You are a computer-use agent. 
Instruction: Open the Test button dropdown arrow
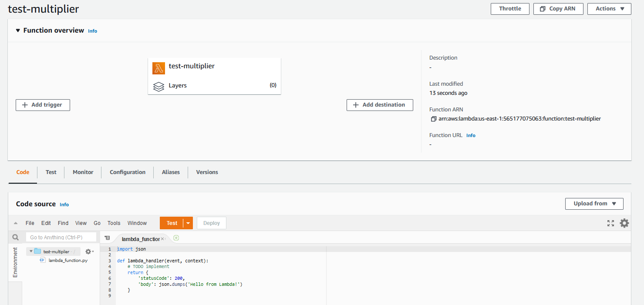188,223
